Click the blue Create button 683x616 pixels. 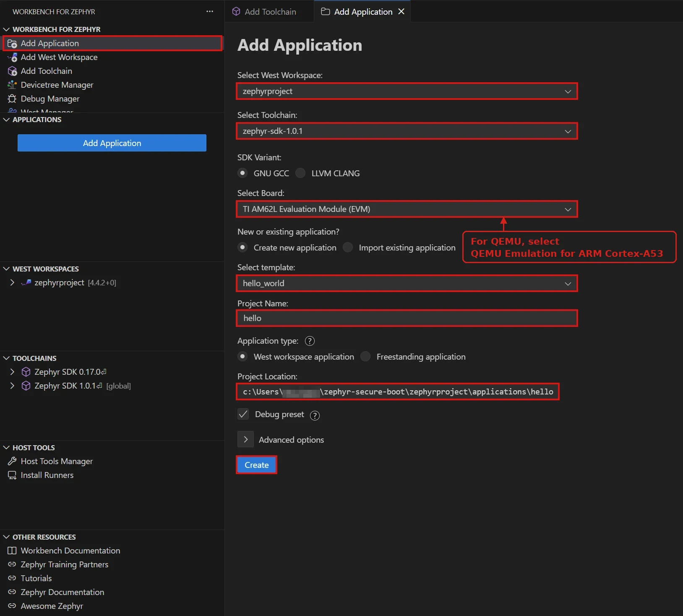[x=257, y=465]
